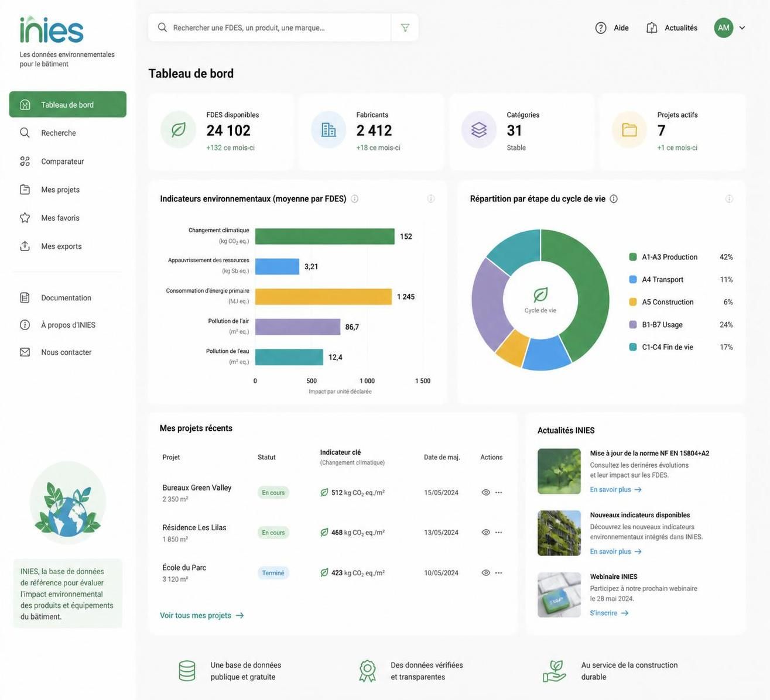The width and height of the screenshot is (770, 700).
Task: Click S'inscrire link for Webinaire INIES
Action: click(610, 613)
